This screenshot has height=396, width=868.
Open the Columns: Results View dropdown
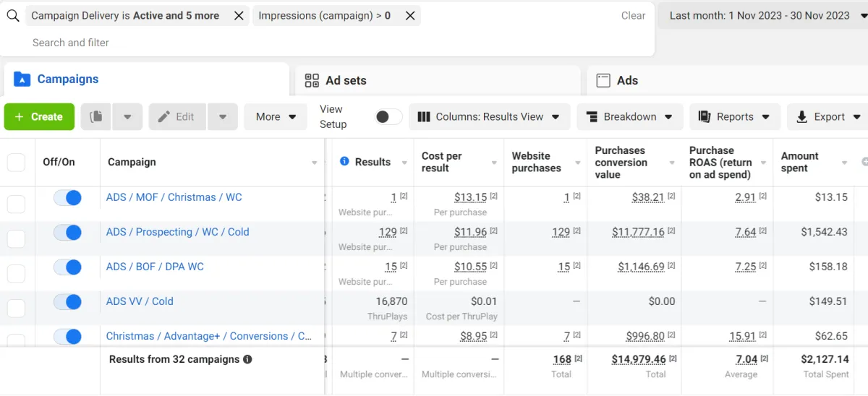pos(489,117)
